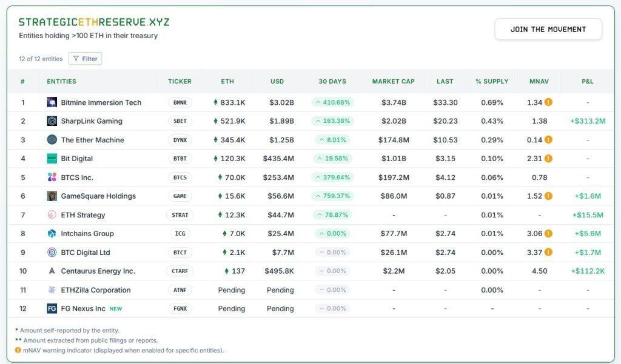This screenshot has height=364, width=621.
Task: Sort by MNAV column header
Action: point(539,81)
